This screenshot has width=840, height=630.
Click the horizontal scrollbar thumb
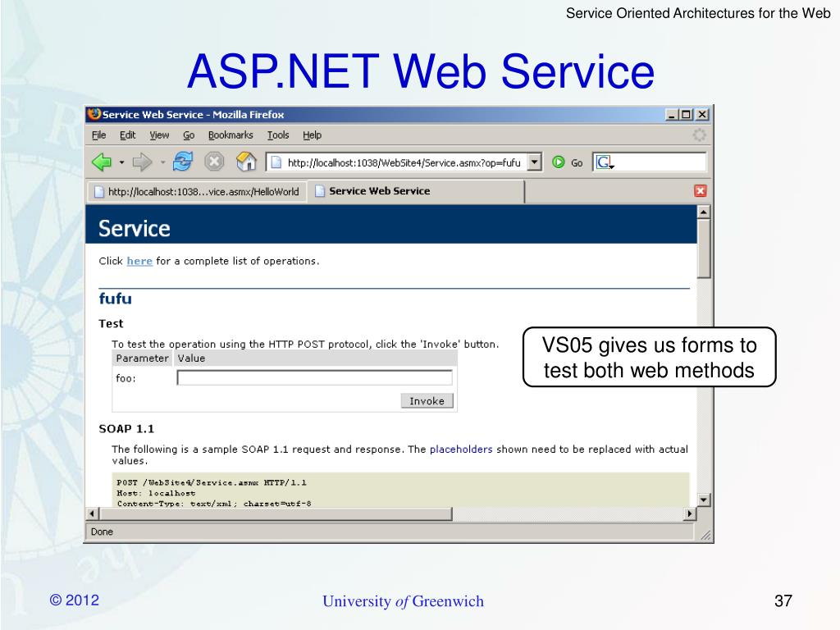276,514
